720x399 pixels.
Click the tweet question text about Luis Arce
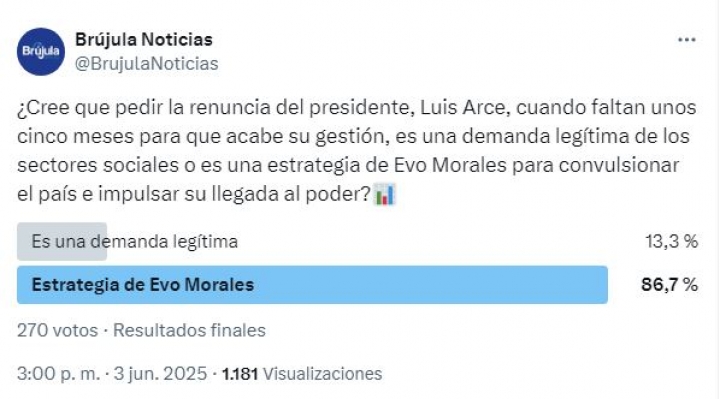tap(357, 151)
